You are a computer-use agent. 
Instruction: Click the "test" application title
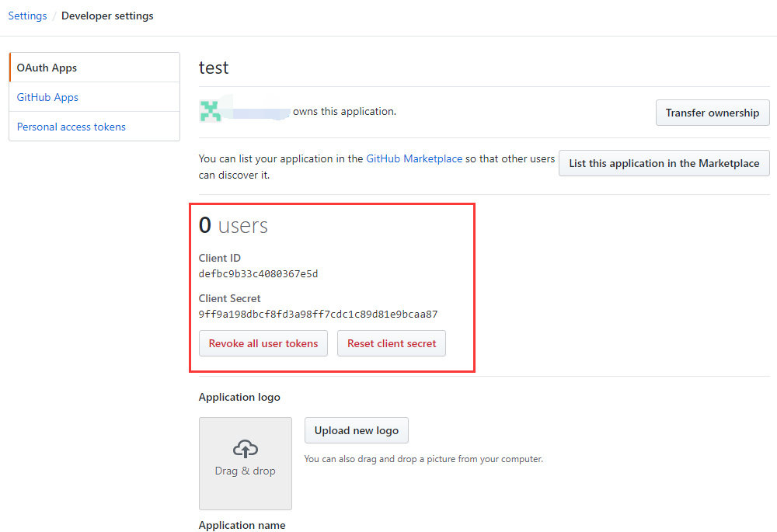pyautogui.click(x=214, y=68)
